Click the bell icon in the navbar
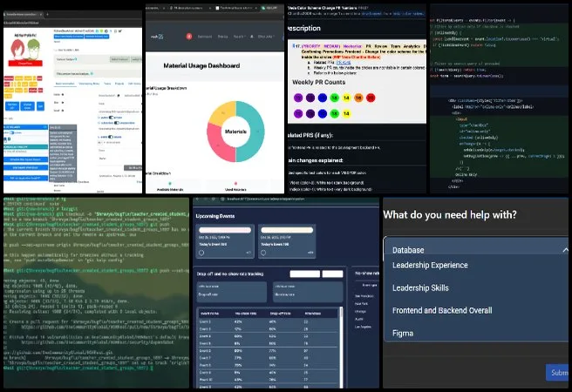The width and height of the screenshot is (572, 392). pyautogui.click(x=252, y=37)
